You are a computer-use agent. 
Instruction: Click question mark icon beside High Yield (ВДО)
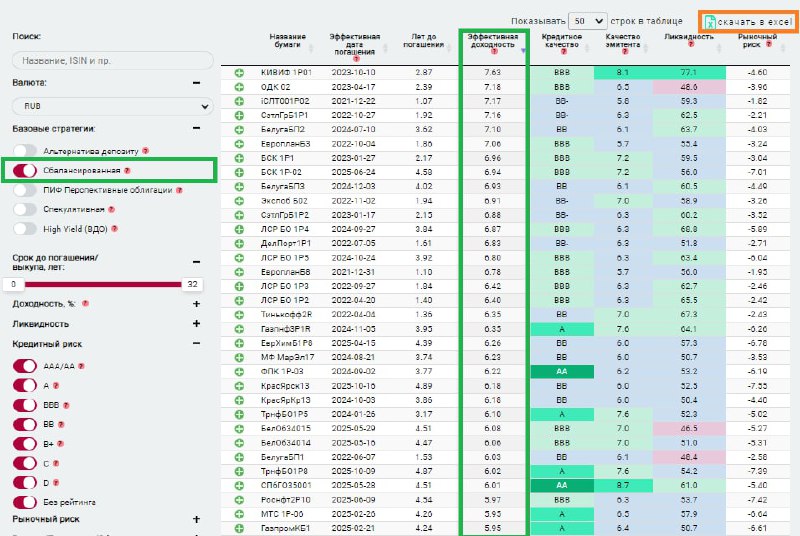coord(114,229)
